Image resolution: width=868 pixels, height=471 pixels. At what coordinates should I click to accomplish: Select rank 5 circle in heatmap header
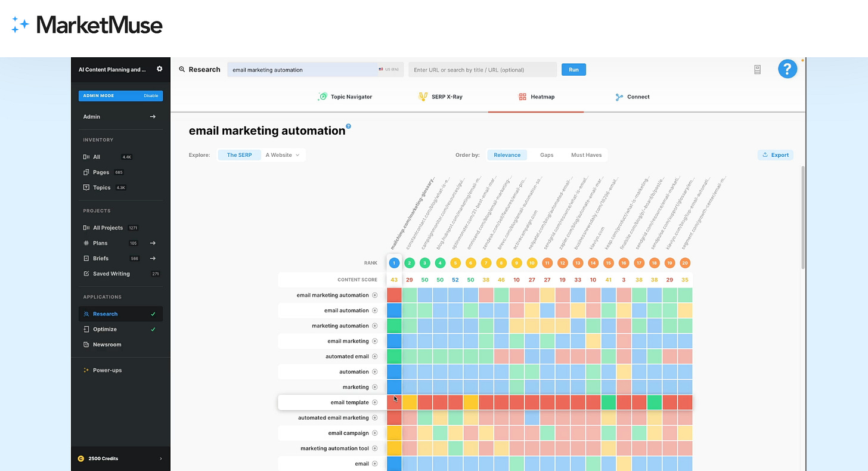(x=455, y=263)
